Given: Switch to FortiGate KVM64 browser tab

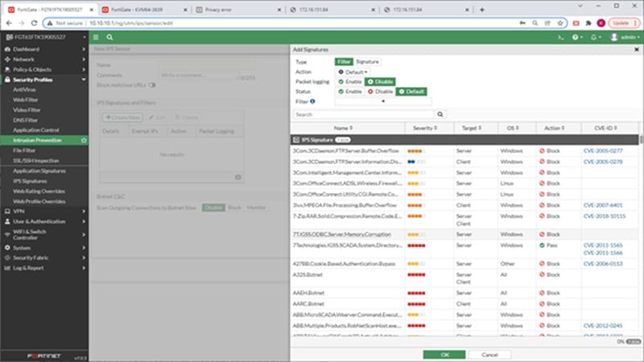Looking at the screenshot, I should [144, 10].
